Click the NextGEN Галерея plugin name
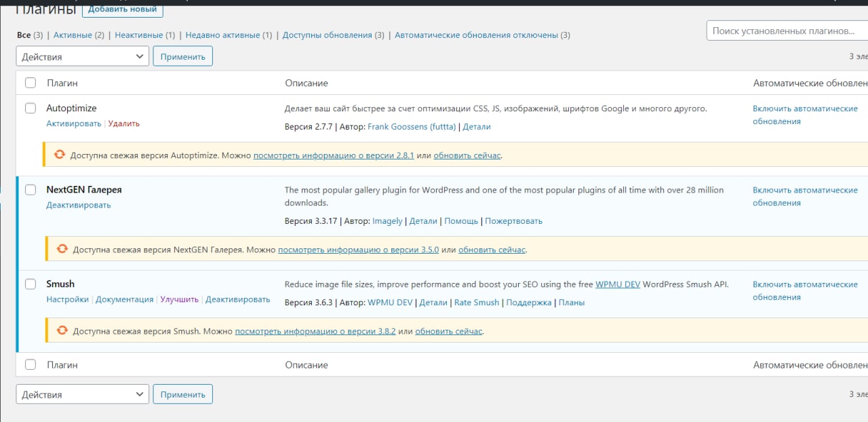Viewport: 868px width, 422px height. 84,189
